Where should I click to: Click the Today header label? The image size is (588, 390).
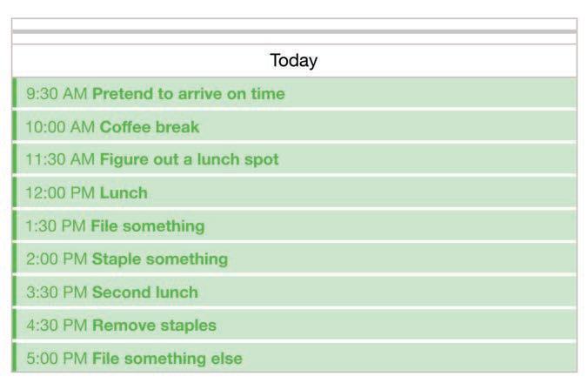294,61
